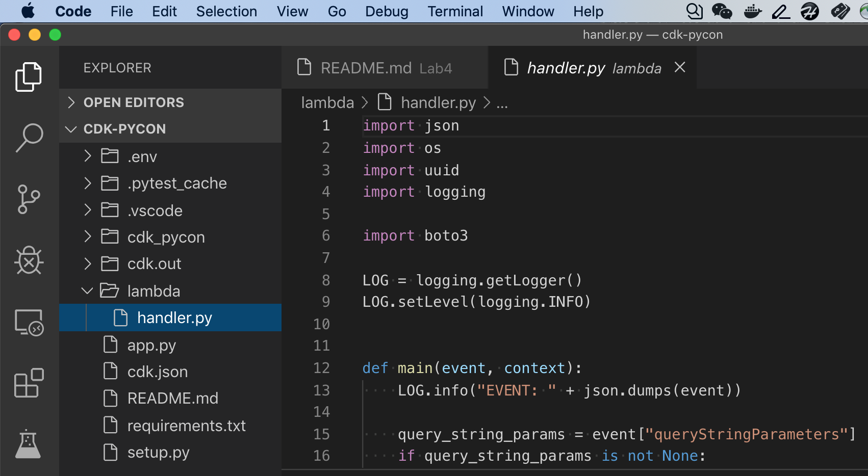Open the Remote Explorer icon
This screenshot has width=868, height=476.
click(x=29, y=322)
